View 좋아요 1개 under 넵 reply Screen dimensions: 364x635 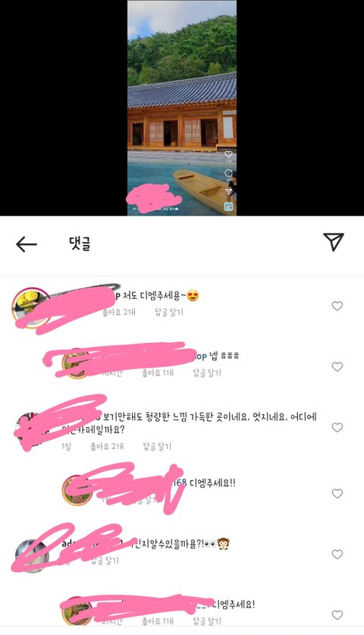158,373
